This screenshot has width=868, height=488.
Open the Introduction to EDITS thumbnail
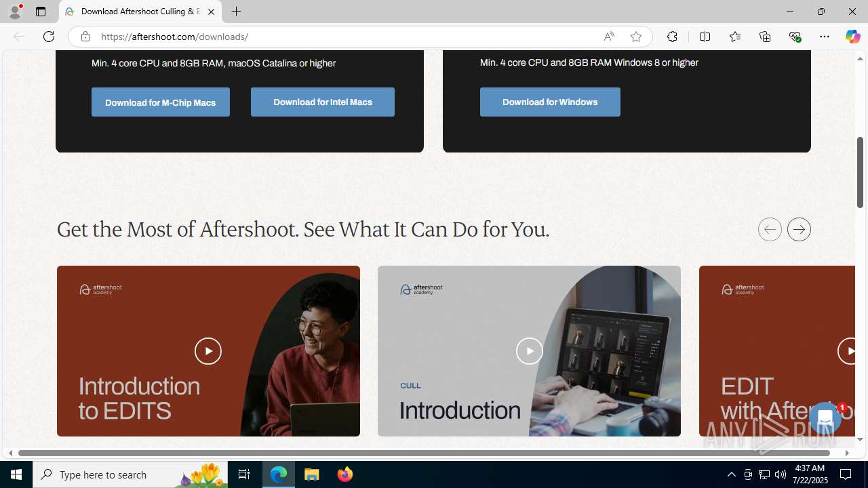[x=208, y=351]
